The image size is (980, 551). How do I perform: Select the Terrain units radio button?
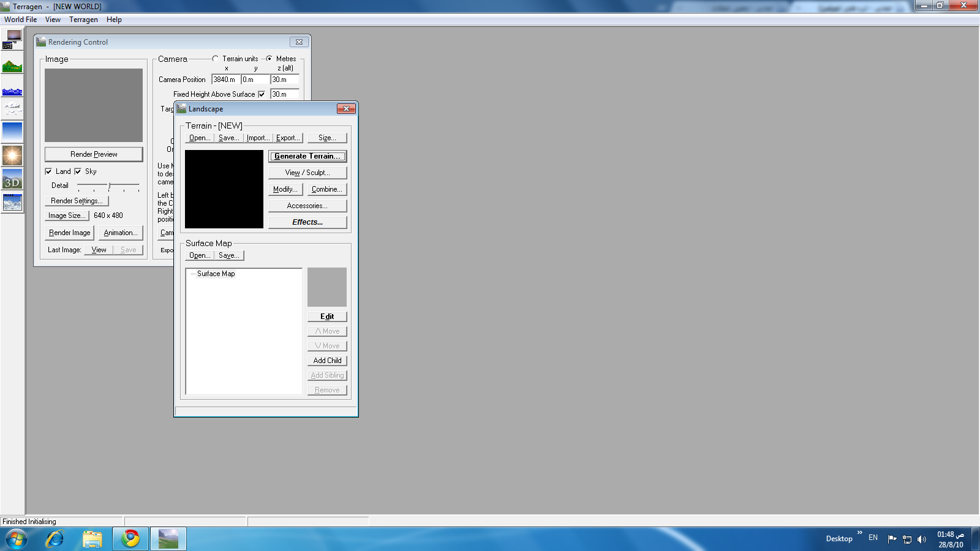pos(215,59)
